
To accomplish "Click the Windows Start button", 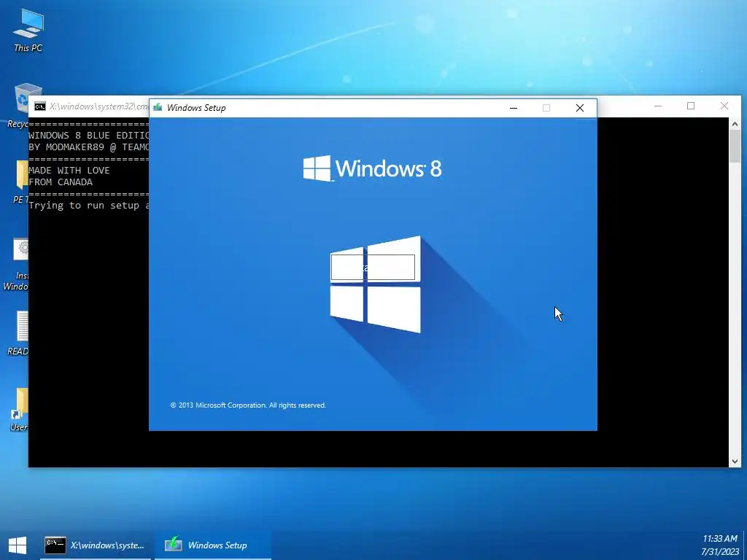I will tap(18, 545).
